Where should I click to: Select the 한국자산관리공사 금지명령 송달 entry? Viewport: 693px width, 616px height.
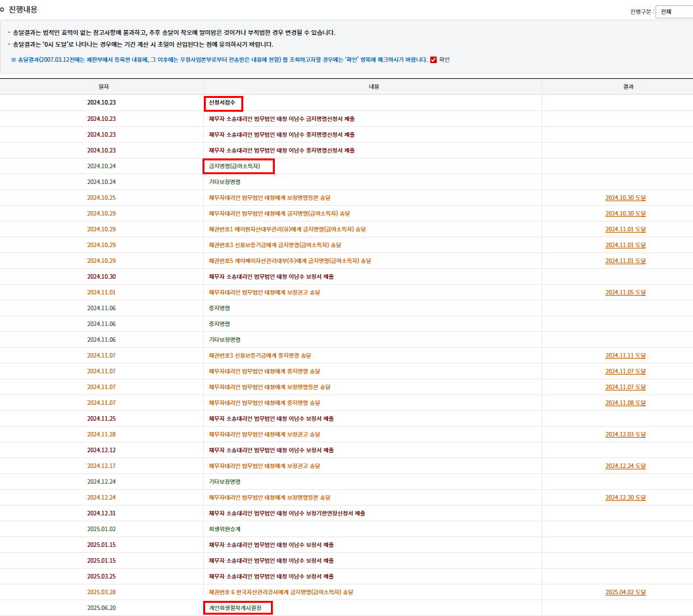[x=281, y=592]
